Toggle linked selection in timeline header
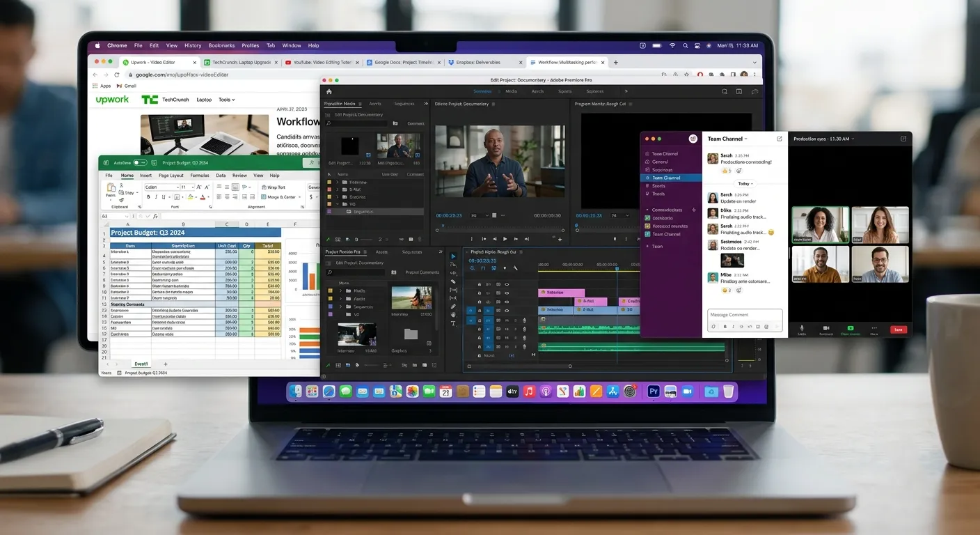This screenshot has width=980, height=535. 493,268
